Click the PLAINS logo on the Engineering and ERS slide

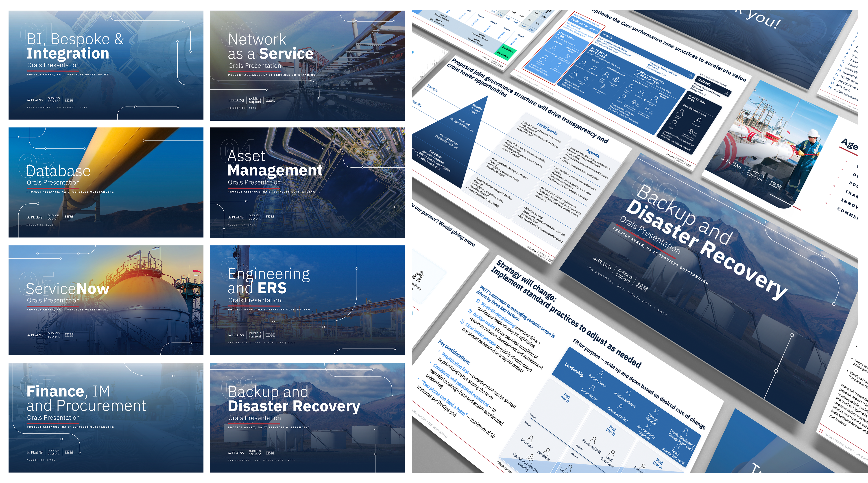click(236, 335)
